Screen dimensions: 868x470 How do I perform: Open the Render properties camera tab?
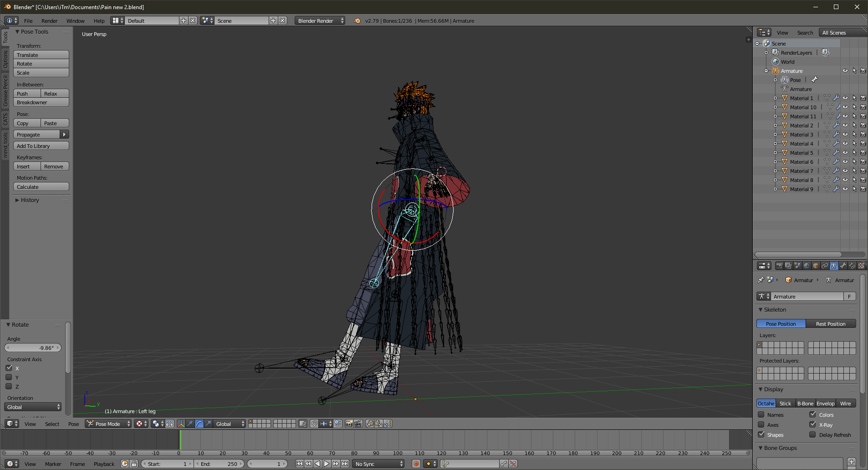[x=779, y=266]
